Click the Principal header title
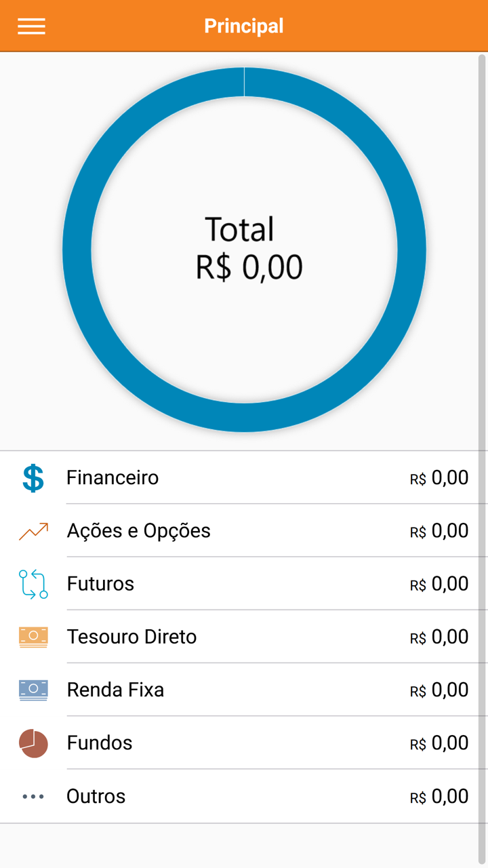The height and width of the screenshot is (868, 488). (244, 26)
